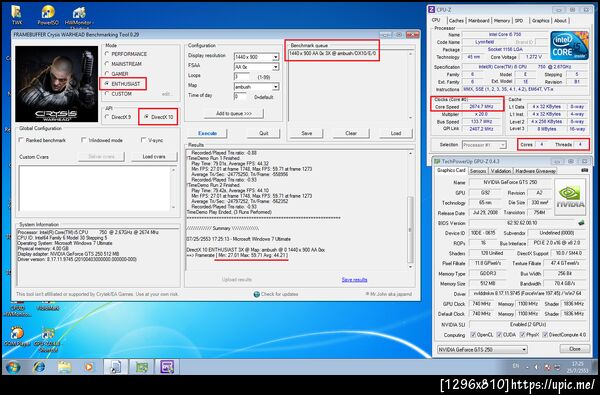Click the Intel Core i5 logo in CPU-Z
The image size is (600, 395).
pyautogui.click(x=569, y=46)
